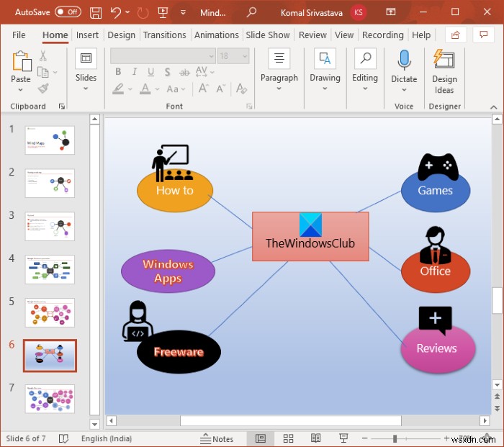
Task: Switch to Normal view in status bar
Action: tap(261, 438)
